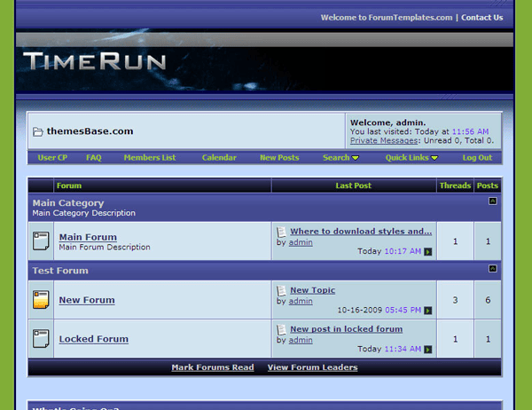Click the orange New Forum status icon
The width and height of the screenshot is (532, 410).
[41, 300]
